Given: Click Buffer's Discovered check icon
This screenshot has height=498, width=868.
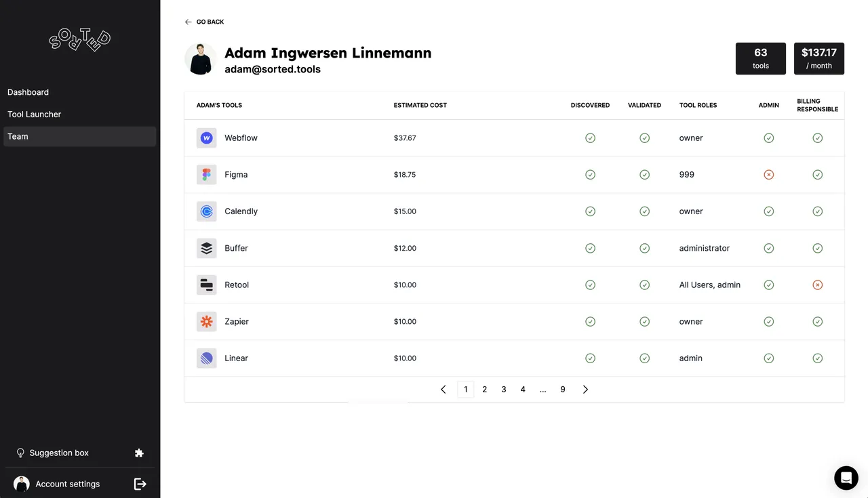Looking at the screenshot, I should coord(590,248).
